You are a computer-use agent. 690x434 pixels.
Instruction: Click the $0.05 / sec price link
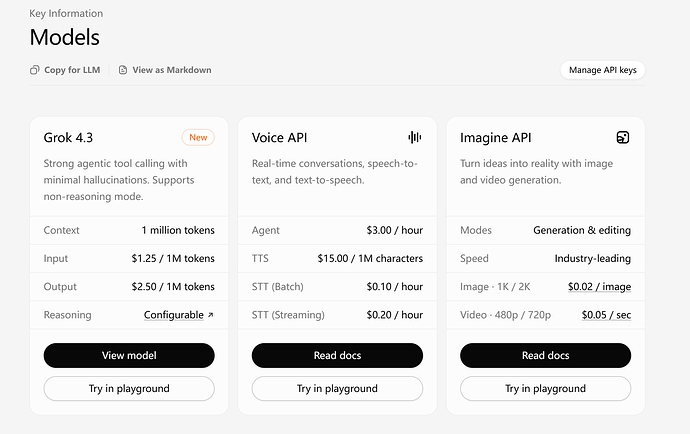pos(606,315)
